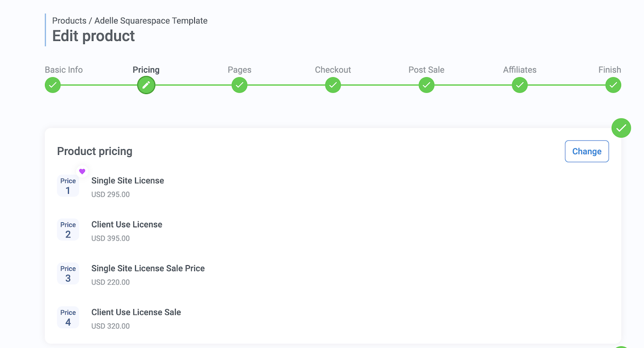The width and height of the screenshot is (644, 348).
Task: Select the Post Sale step label
Action: (x=426, y=70)
